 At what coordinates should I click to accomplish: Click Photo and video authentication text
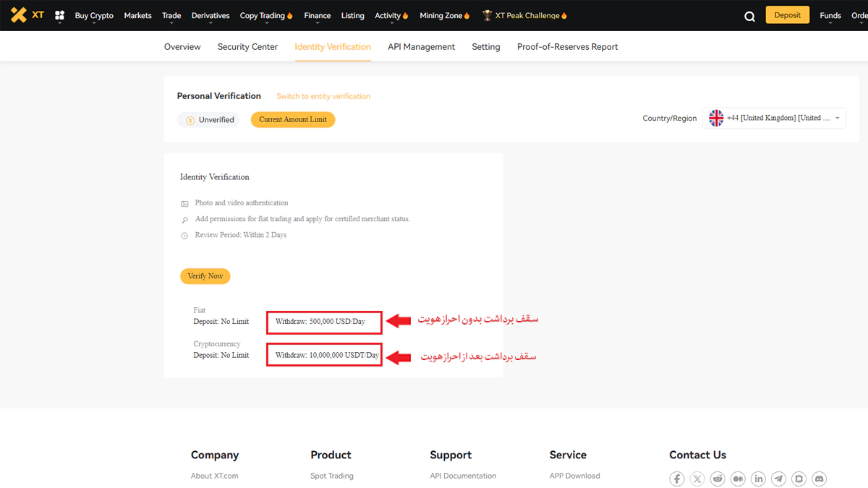click(242, 203)
